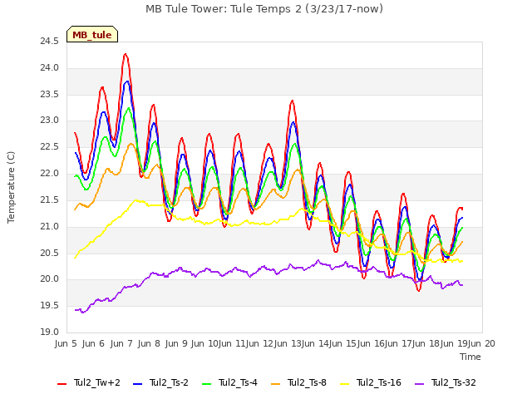532x399 pixels.
Task: Click the Time axis label
Action: click(470, 357)
